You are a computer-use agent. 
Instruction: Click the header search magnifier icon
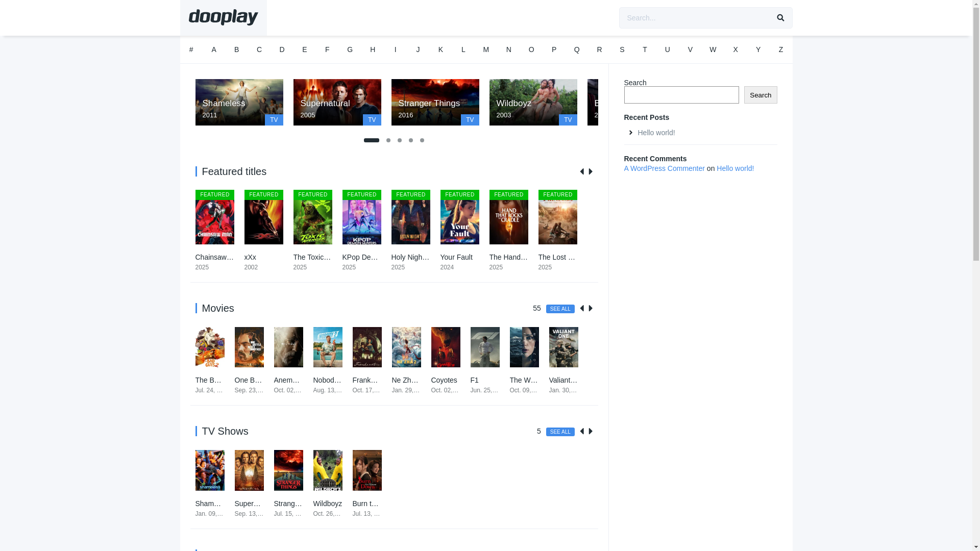780,18
